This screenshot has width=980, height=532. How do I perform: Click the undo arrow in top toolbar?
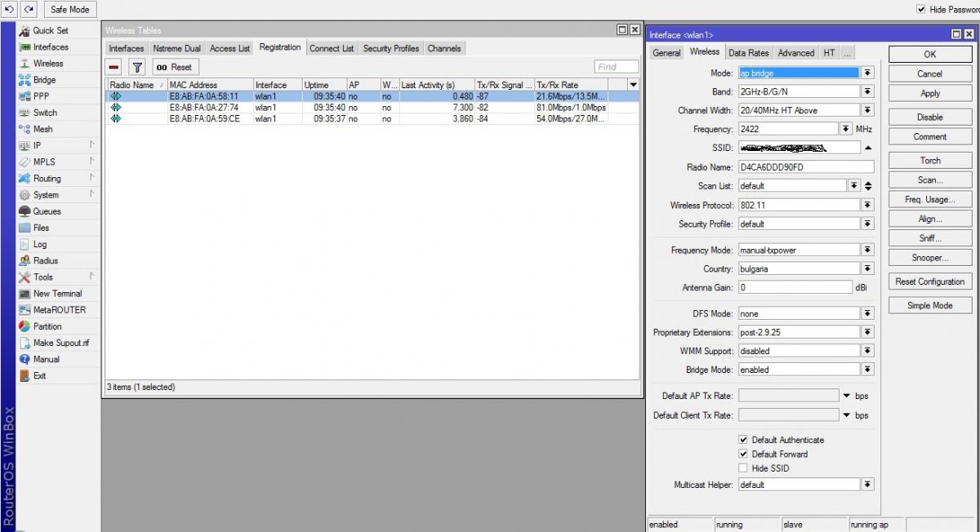pyautogui.click(x=10, y=9)
